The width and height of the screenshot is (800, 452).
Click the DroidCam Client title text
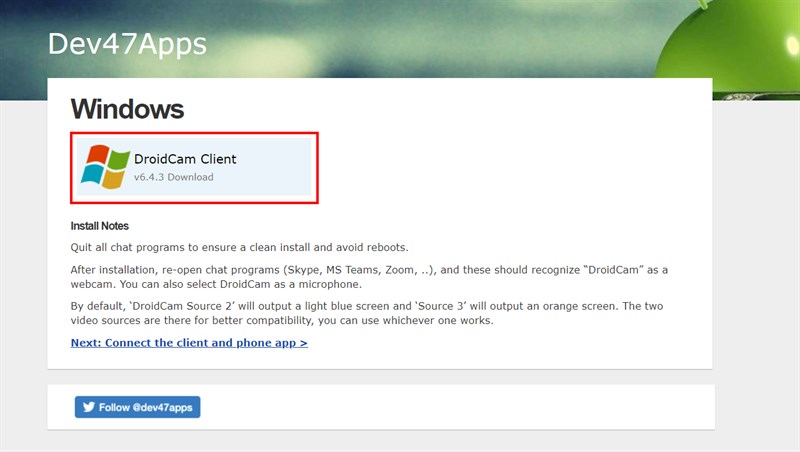click(x=185, y=158)
